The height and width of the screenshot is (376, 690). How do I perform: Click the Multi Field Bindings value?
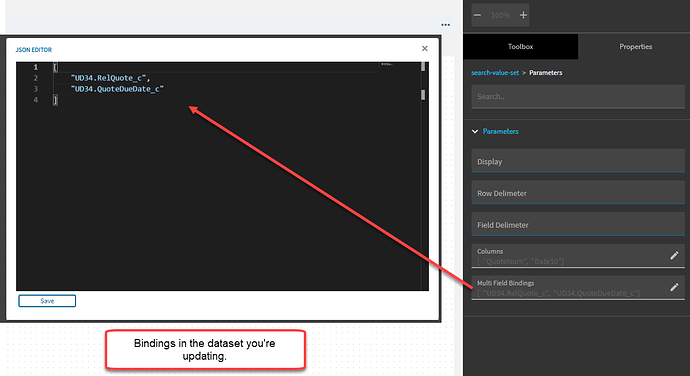pyautogui.click(x=558, y=293)
